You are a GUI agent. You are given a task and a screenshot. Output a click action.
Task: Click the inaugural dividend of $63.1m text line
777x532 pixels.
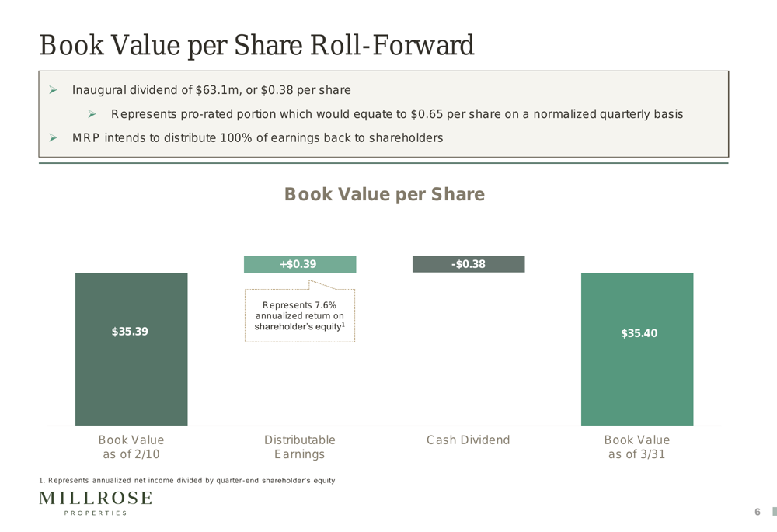tap(211, 91)
